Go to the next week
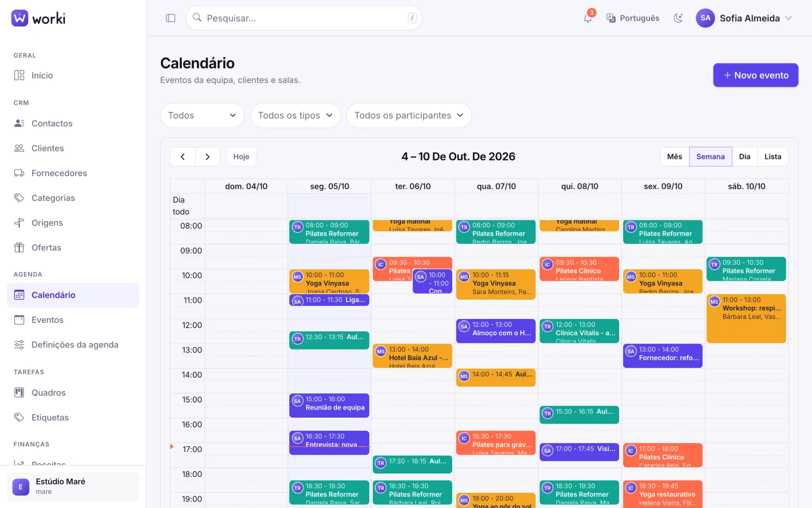The image size is (812, 508). pyautogui.click(x=208, y=156)
